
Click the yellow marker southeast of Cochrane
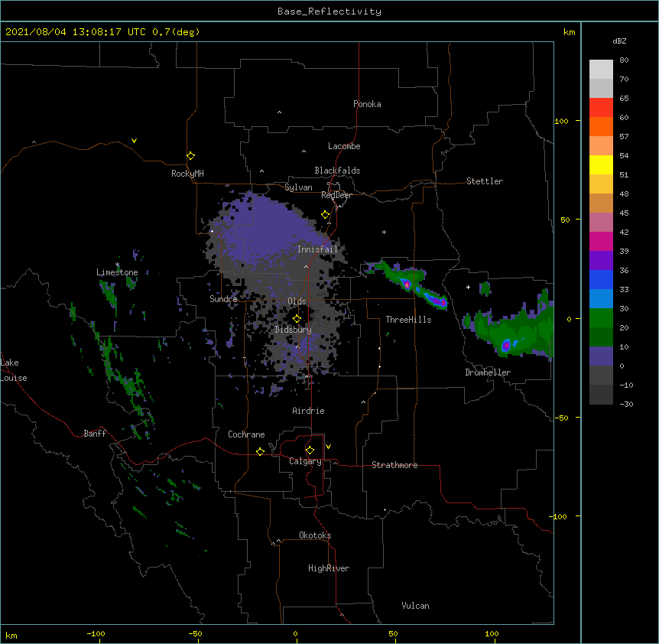260,451
